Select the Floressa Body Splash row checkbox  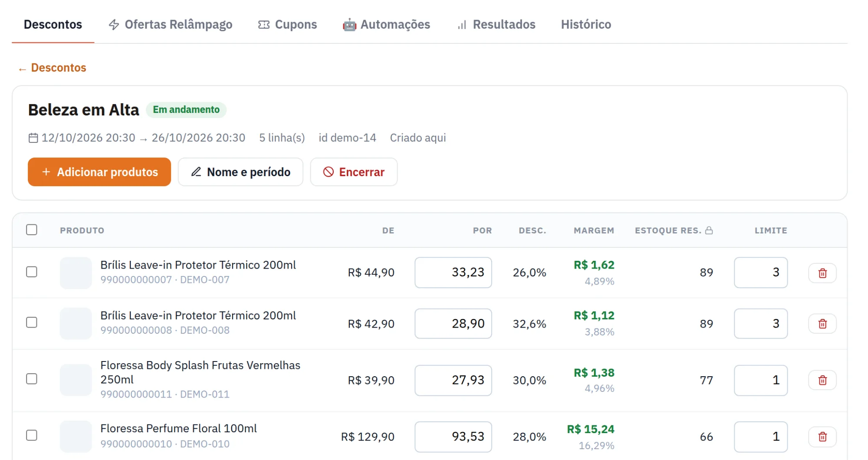point(32,379)
